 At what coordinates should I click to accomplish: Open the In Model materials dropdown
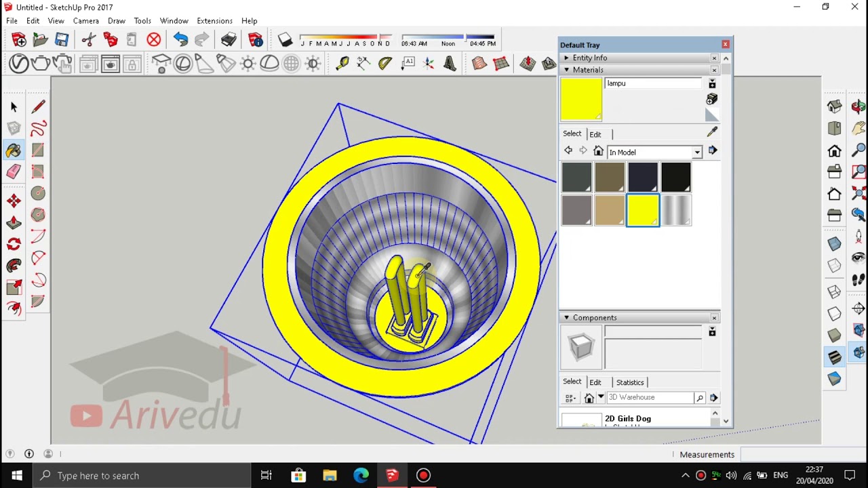(x=696, y=152)
